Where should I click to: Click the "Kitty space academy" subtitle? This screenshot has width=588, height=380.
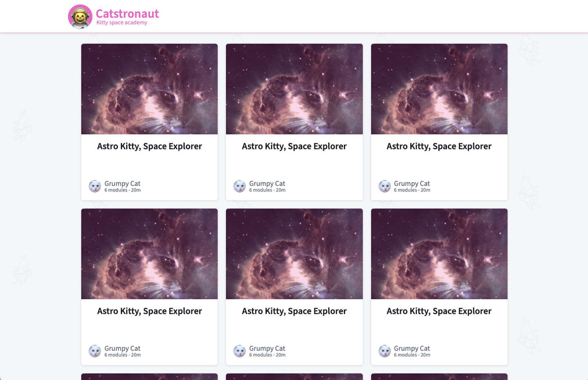click(122, 23)
